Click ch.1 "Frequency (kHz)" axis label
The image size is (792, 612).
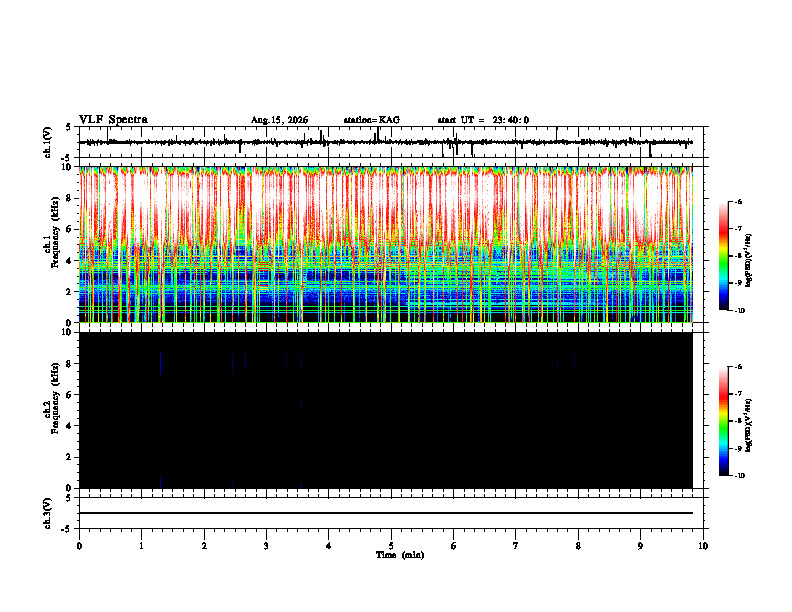click(x=56, y=232)
